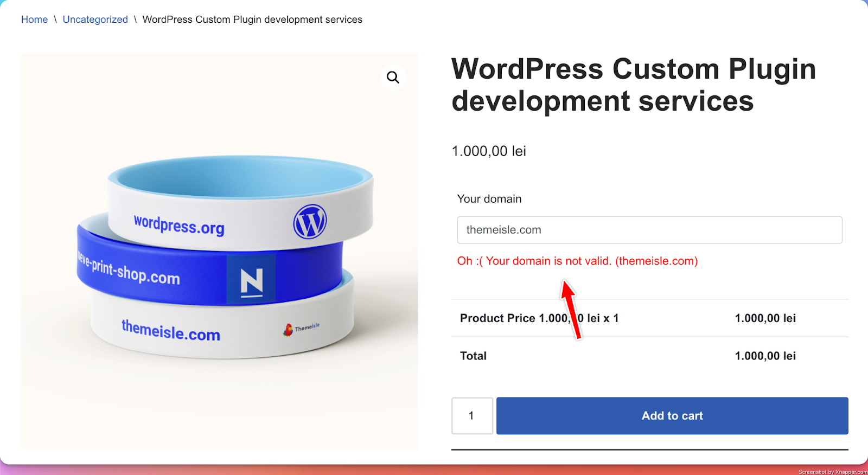Focus the Your domain text field
The image size is (868, 475).
tap(649, 230)
